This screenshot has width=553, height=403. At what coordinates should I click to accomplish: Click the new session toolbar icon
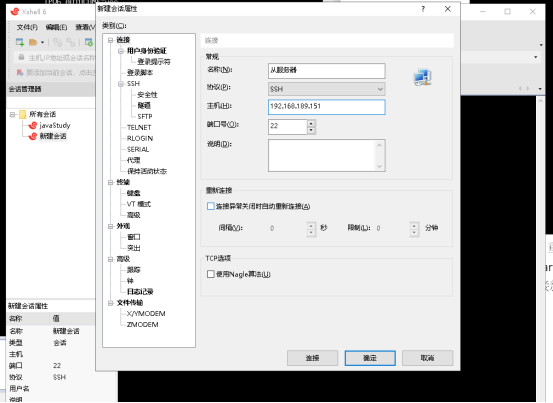20,42
